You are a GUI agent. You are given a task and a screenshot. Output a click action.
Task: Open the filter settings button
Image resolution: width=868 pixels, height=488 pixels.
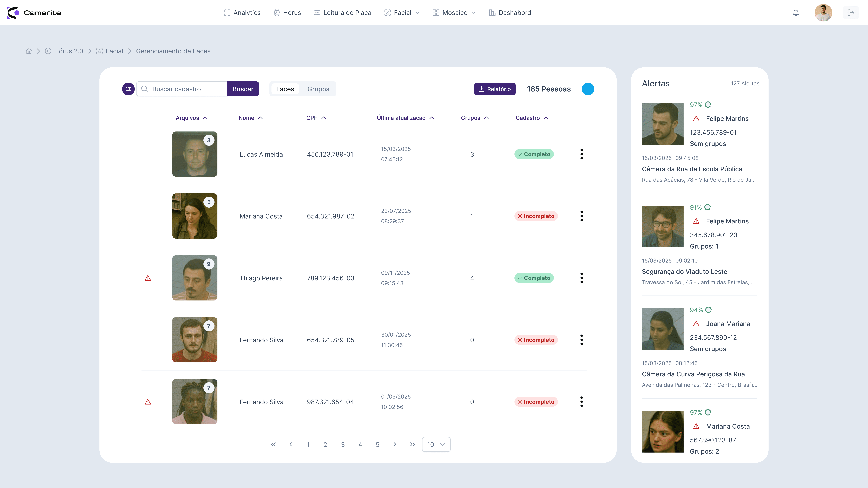tap(128, 89)
